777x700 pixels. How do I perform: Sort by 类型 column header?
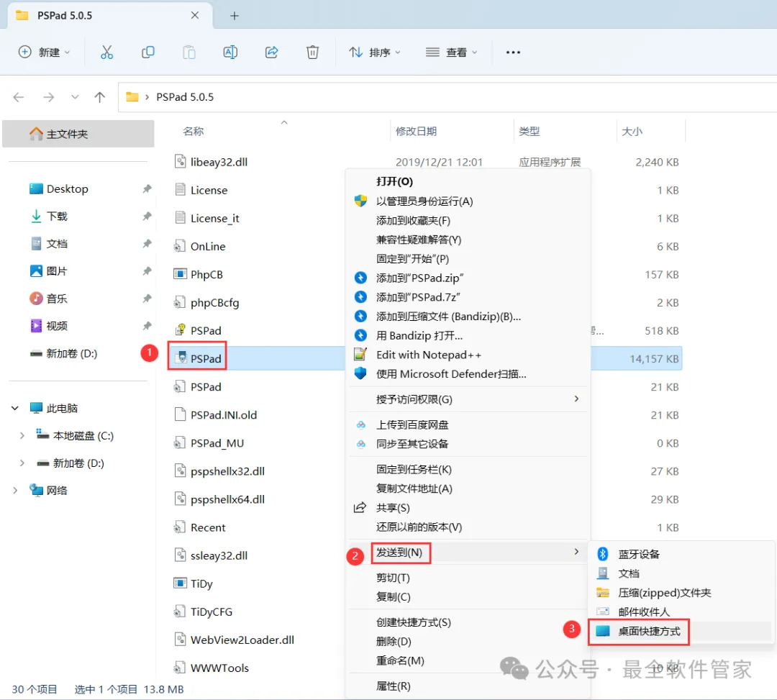(x=529, y=131)
